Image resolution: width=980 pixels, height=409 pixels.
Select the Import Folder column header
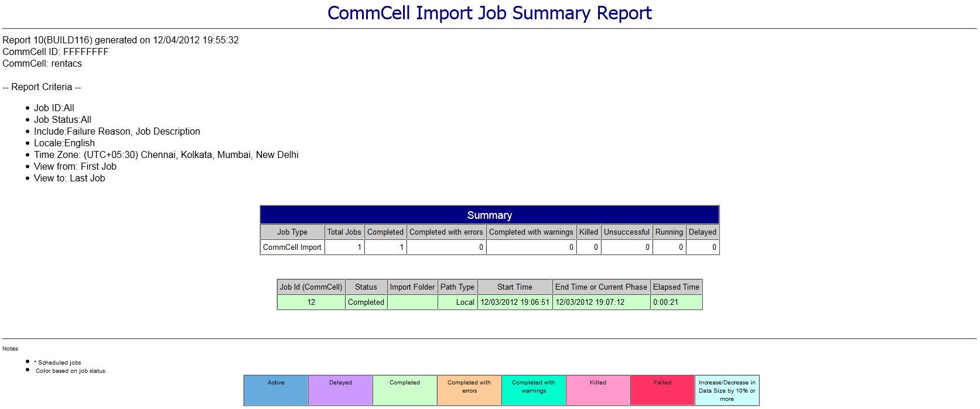412,287
